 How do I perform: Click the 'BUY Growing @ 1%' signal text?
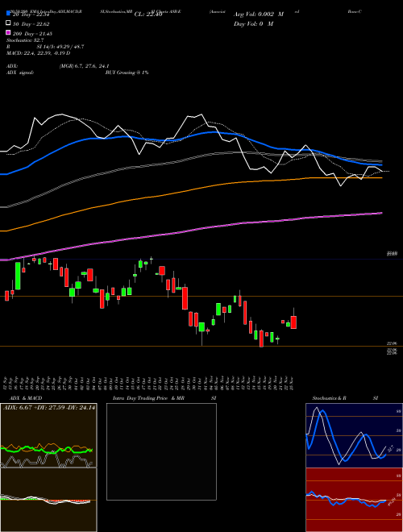click(x=127, y=73)
